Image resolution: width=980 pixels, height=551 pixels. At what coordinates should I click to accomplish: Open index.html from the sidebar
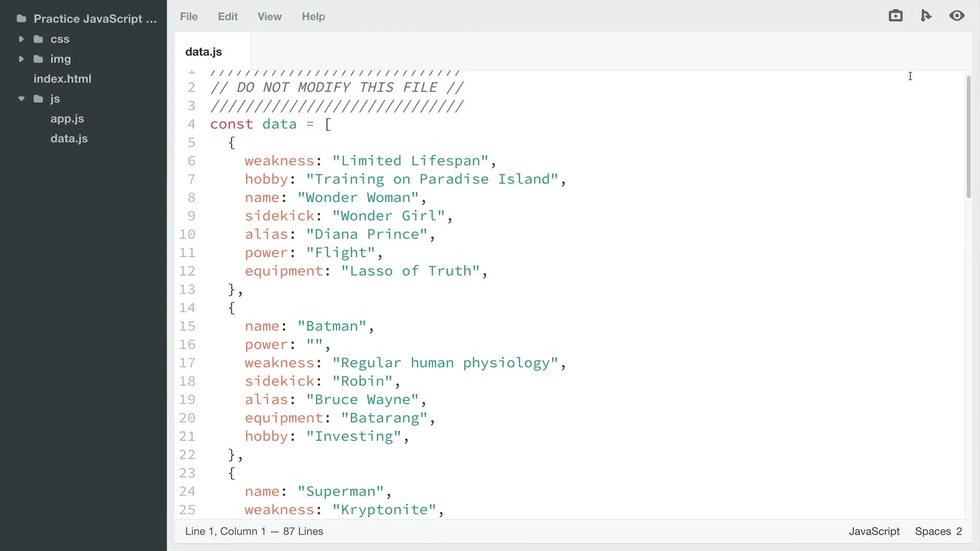62,79
